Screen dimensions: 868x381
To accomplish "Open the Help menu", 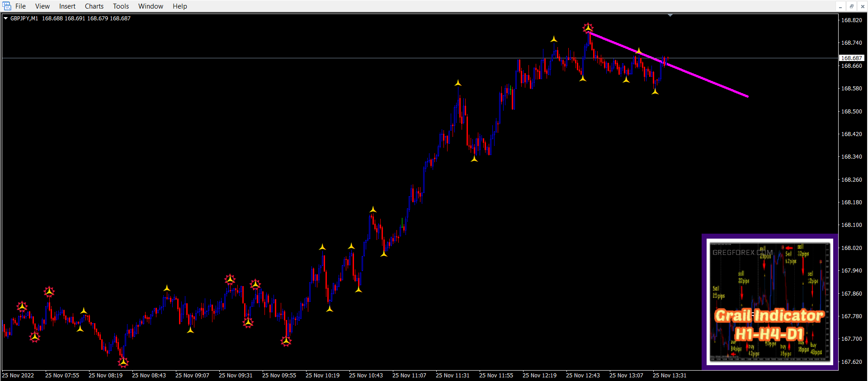I will point(179,6).
